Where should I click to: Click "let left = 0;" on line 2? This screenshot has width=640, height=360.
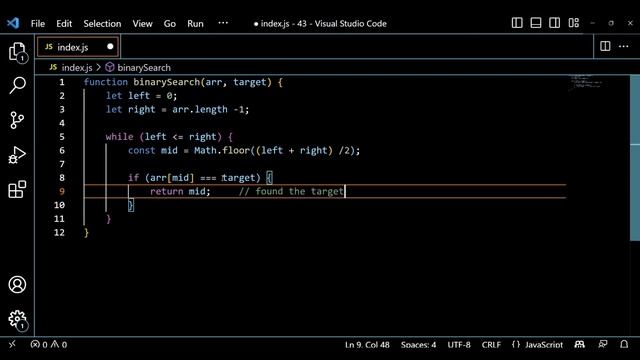141,96
